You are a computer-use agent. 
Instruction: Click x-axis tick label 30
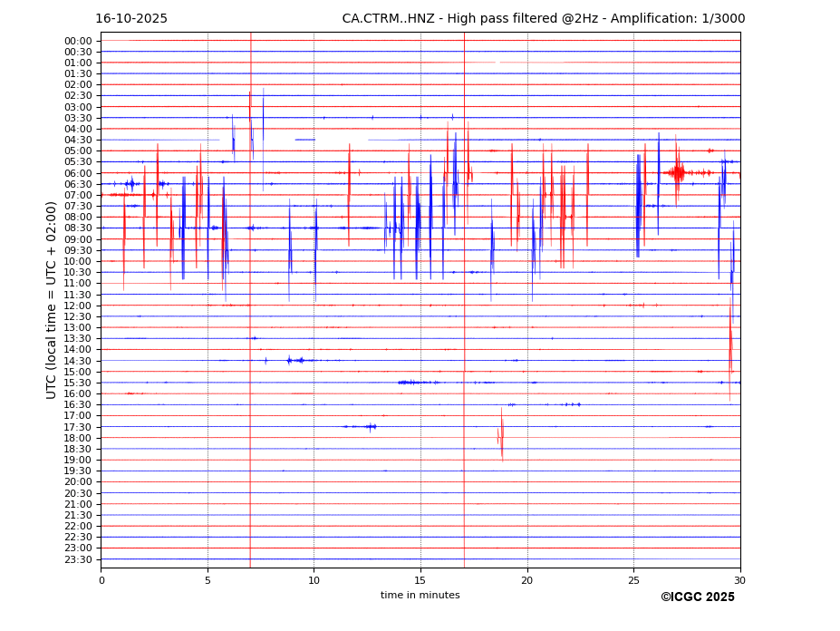(739, 580)
